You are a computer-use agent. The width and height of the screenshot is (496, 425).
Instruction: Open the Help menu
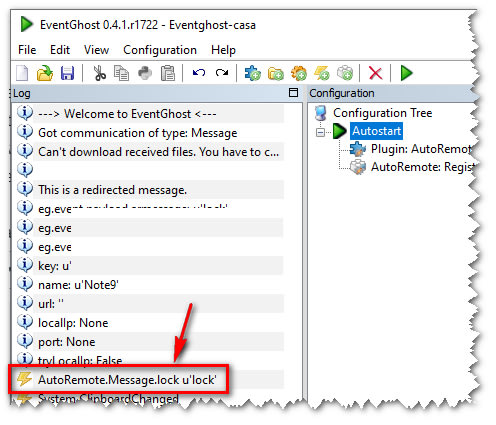point(223,50)
